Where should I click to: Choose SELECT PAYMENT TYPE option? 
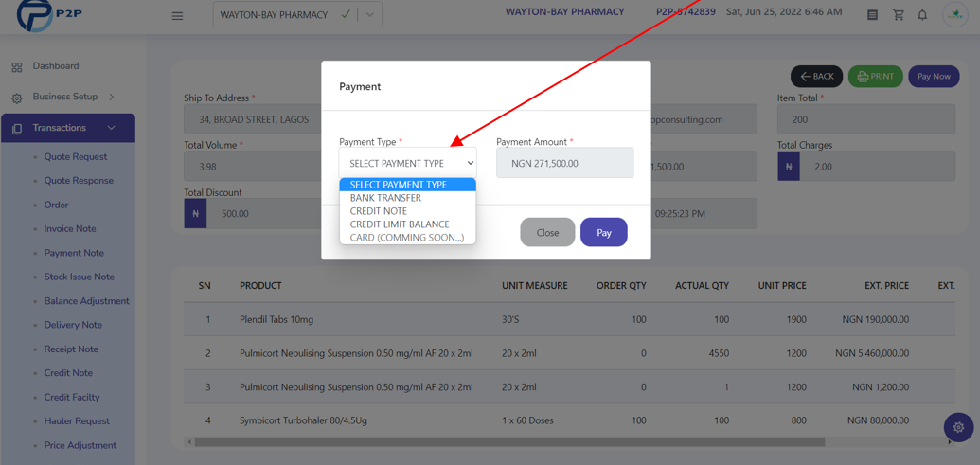coord(407,185)
